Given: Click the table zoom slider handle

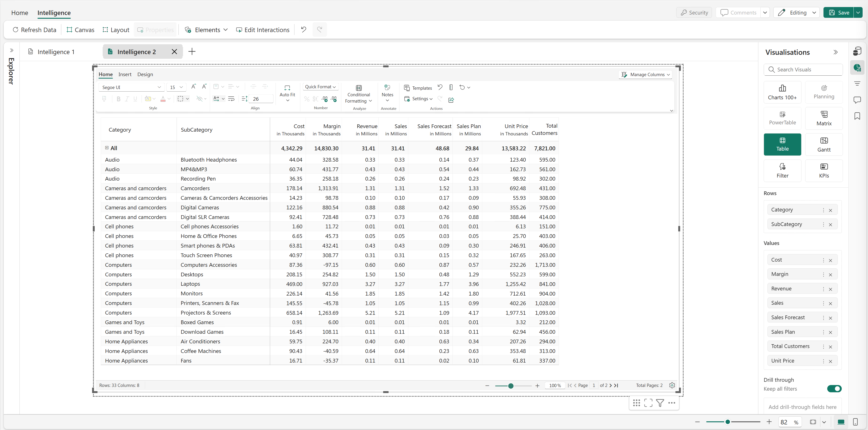Looking at the screenshot, I should tap(510, 386).
